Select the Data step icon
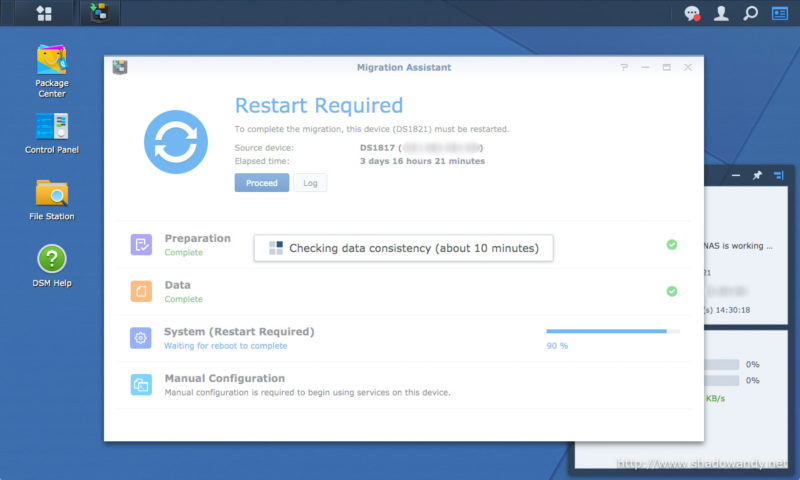Screen dimensions: 800x480 coord(141,291)
